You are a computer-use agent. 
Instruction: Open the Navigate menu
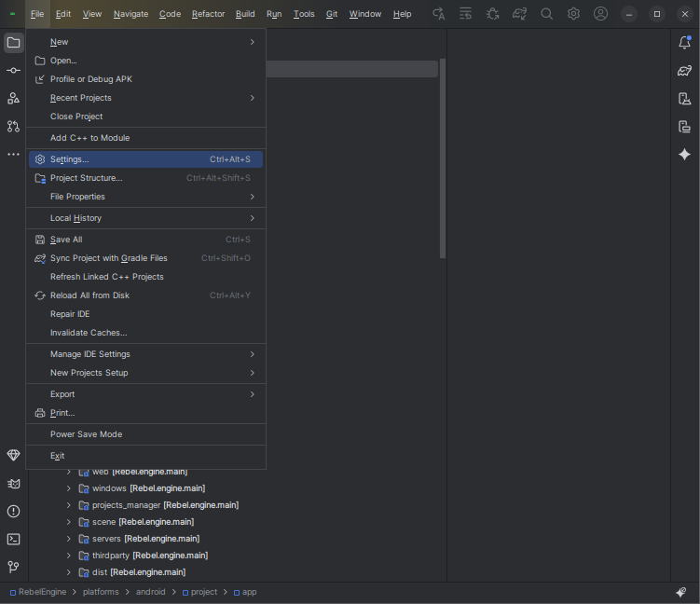[130, 14]
